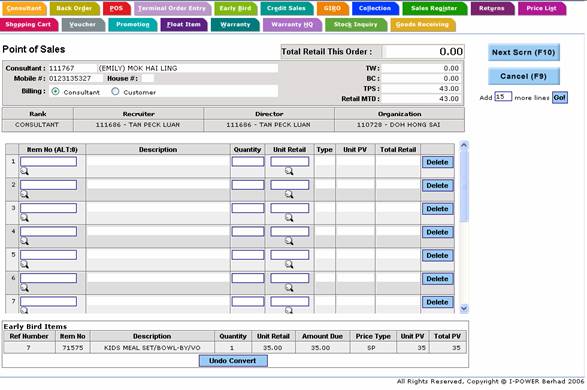Open the Stock Inquiry tab
This screenshot has width=587, height=390.
[356, 24]
